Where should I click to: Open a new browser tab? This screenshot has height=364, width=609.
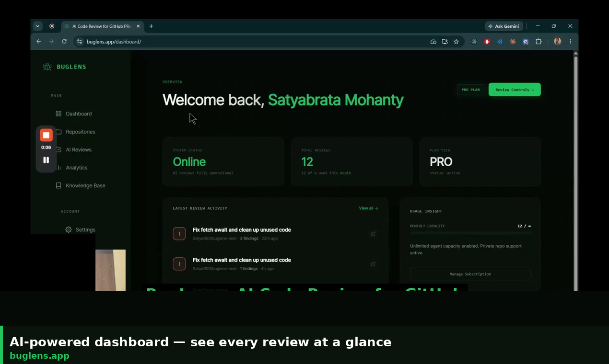click(x=151, y=26)
